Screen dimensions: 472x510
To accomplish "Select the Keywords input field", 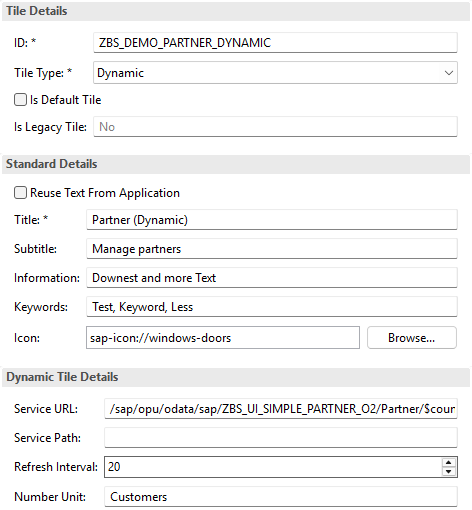I will [x=272, y=307].
